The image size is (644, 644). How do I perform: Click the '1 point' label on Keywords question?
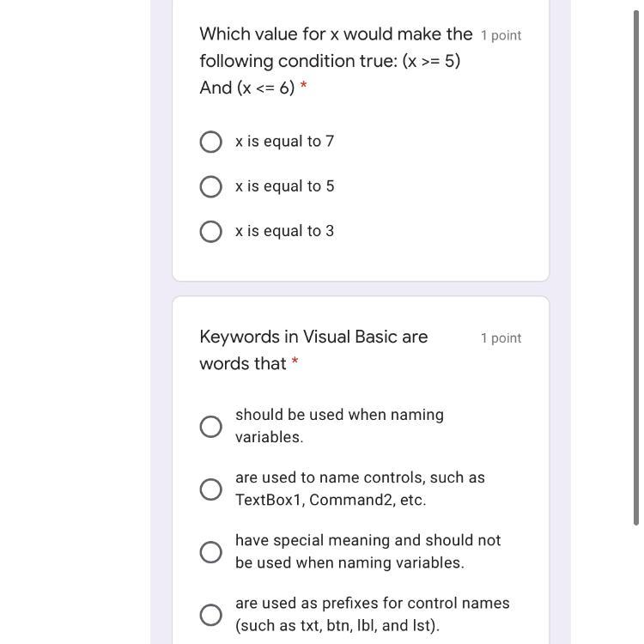pyautogui.click(x=501, y=338)
